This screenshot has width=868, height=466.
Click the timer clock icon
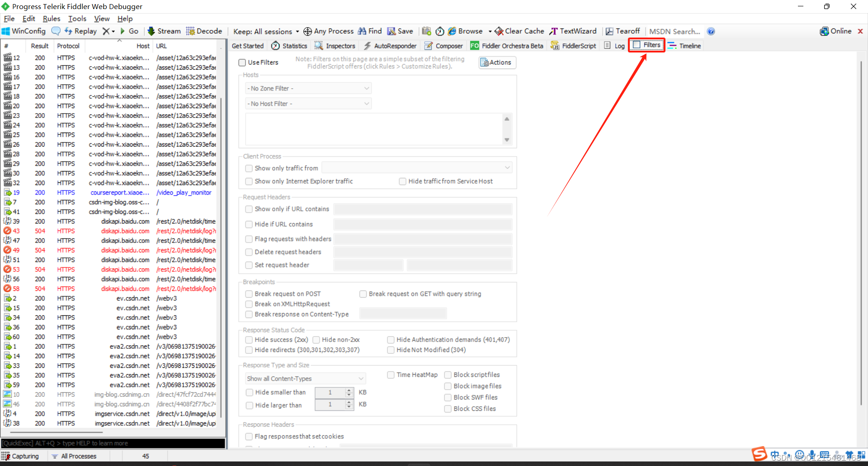[439, 31]
